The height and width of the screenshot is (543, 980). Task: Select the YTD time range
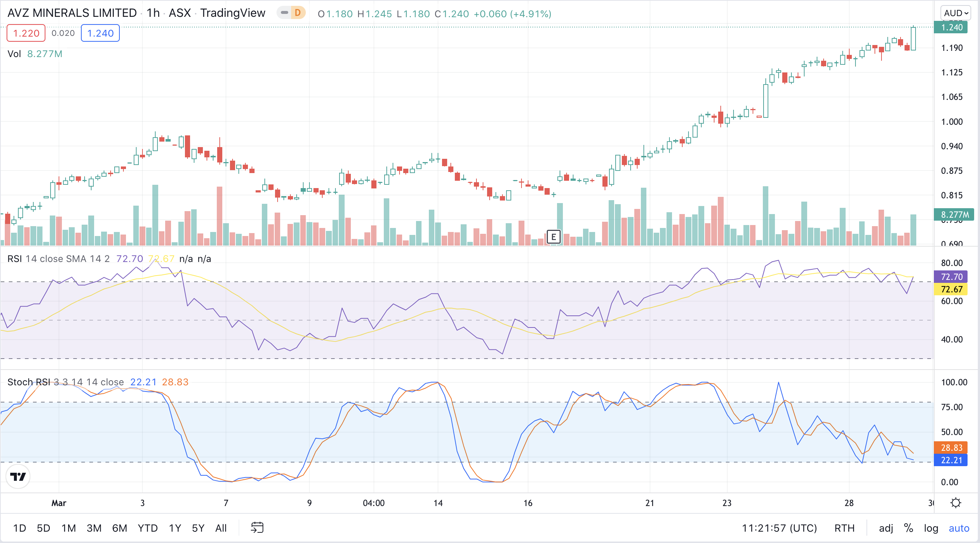tap(148, 528)
